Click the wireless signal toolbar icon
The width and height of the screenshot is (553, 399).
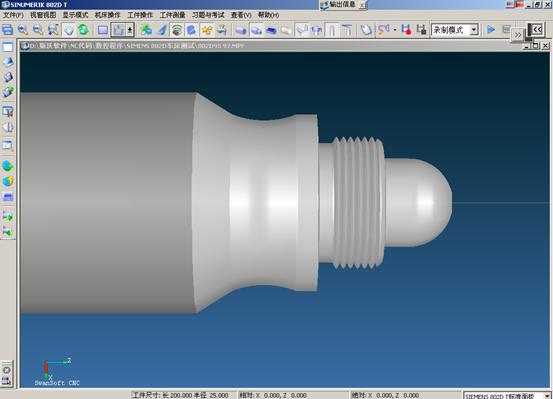(x=177, y=30)
